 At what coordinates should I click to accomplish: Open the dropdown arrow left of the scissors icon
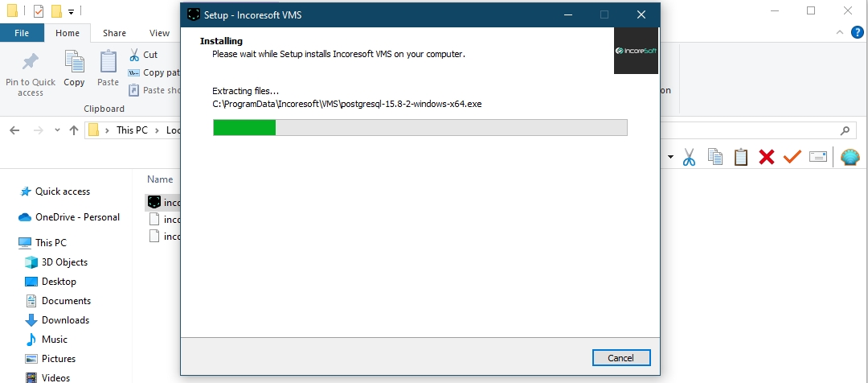point(670,157)
